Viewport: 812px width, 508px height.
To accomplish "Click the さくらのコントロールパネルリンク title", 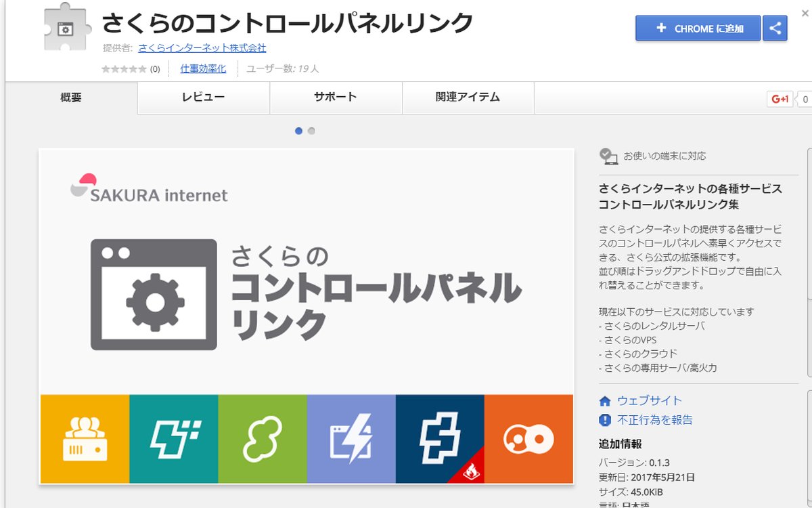I will click(x=287, y=24).
